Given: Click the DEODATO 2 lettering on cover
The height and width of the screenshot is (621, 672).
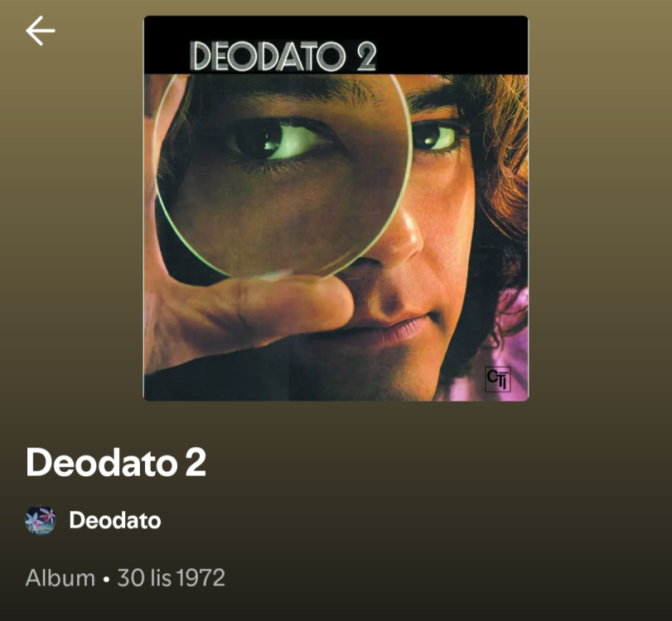Looking at the screenshot, I should click(x=283, y=55).
